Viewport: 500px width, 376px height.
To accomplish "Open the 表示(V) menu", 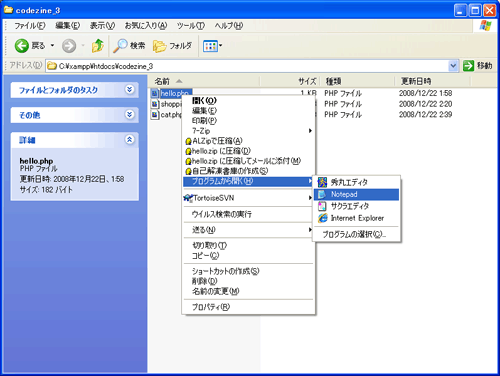I will (x=102, y=26).
